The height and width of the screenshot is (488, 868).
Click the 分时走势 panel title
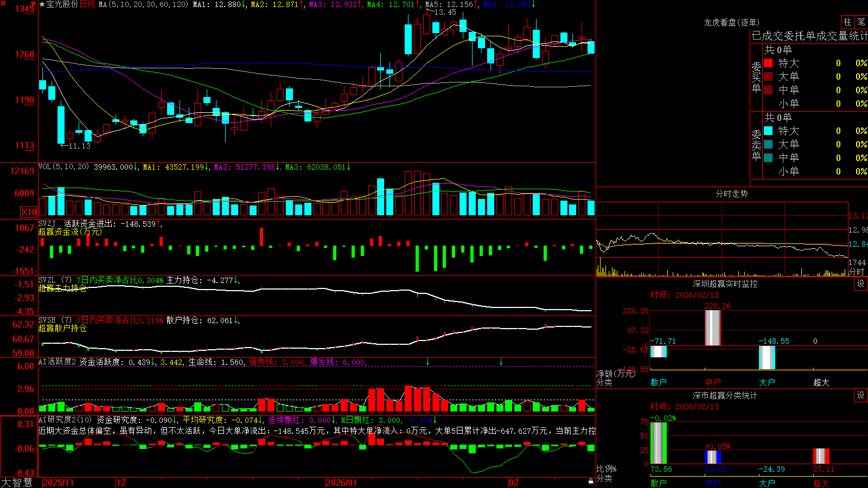pos(731,194)
